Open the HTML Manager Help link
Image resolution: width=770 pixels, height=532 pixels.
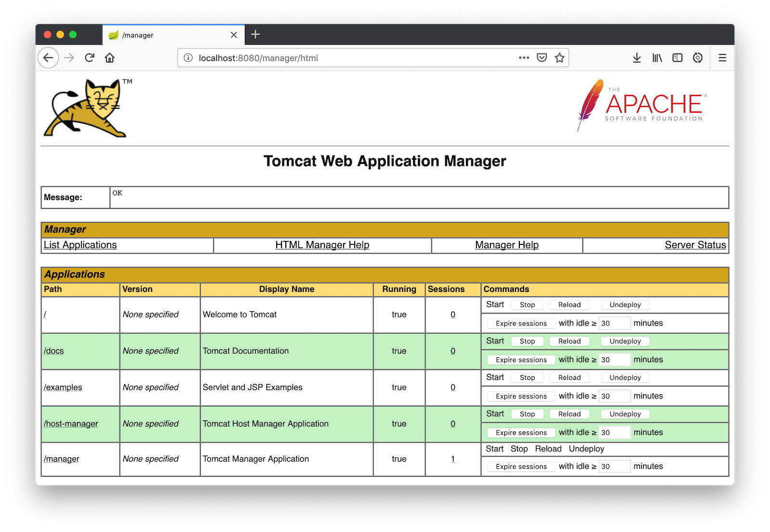click(322, 245)
